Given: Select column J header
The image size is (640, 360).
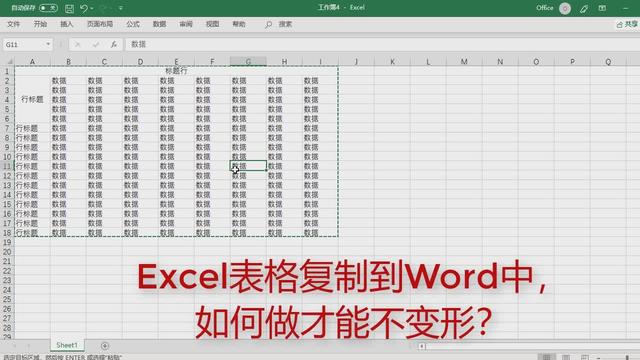Looking at the screenshot, I should [356, 62].
